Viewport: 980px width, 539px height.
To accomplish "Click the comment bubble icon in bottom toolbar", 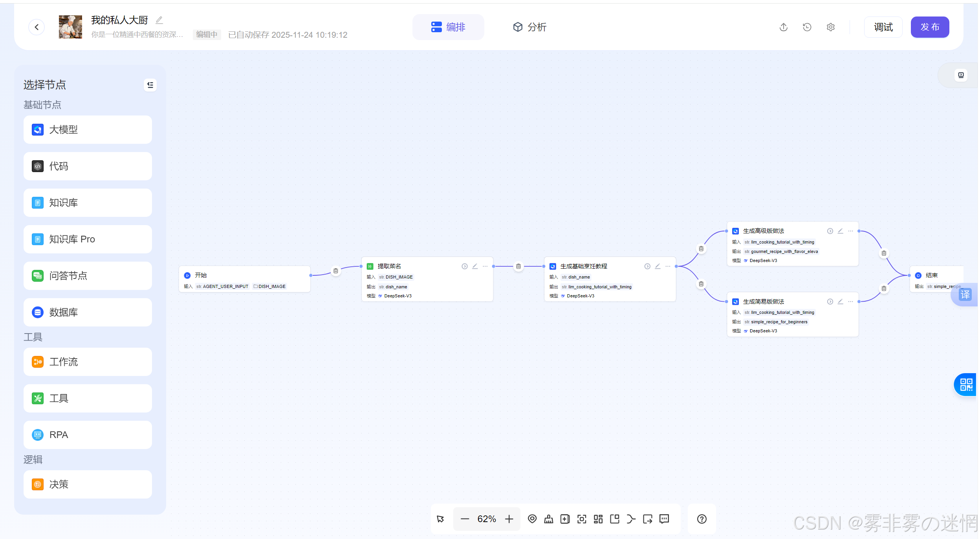I will coord(664,519).
